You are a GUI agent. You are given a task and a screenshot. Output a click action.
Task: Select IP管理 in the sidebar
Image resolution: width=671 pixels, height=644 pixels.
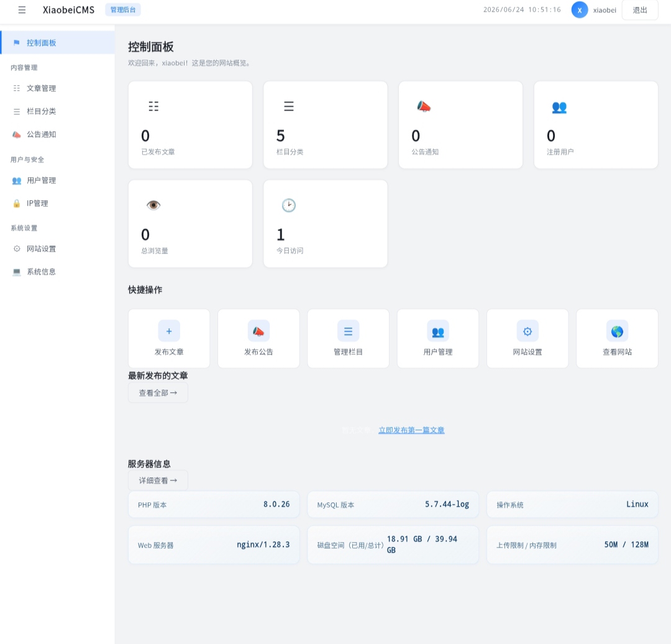click(x=58, y=203)
